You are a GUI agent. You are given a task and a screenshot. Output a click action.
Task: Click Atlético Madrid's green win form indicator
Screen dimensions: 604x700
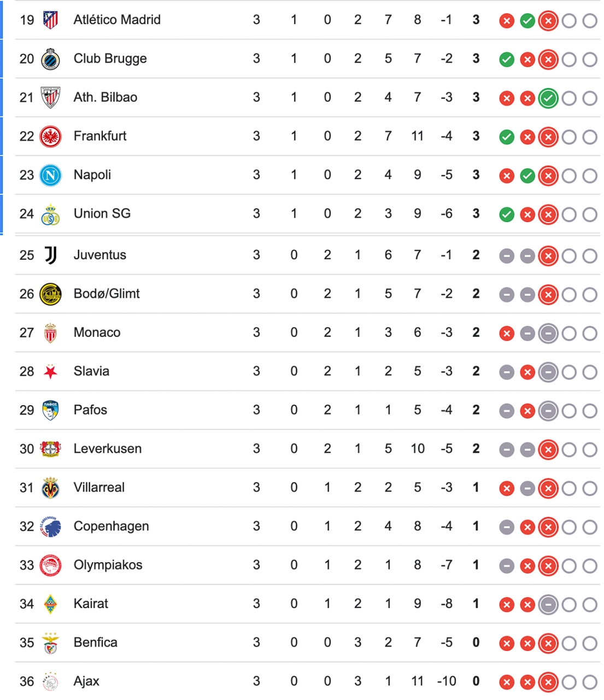pyautogui.click(x=527, y=21)
